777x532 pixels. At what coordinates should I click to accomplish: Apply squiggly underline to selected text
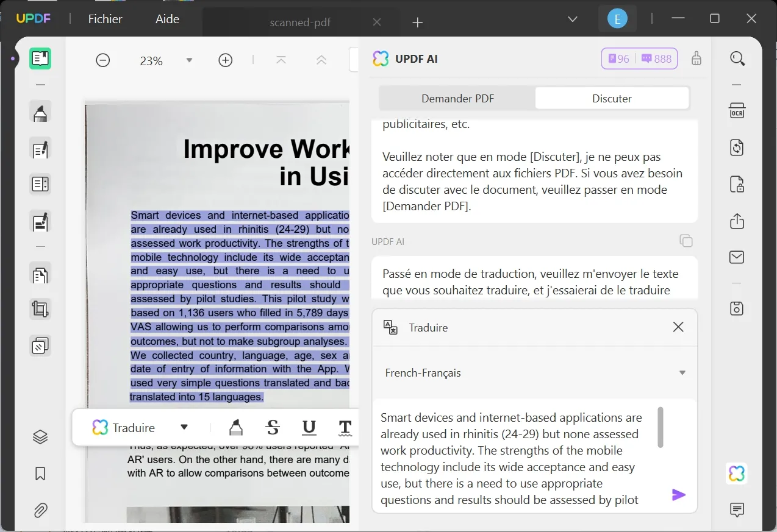[345, 427]
